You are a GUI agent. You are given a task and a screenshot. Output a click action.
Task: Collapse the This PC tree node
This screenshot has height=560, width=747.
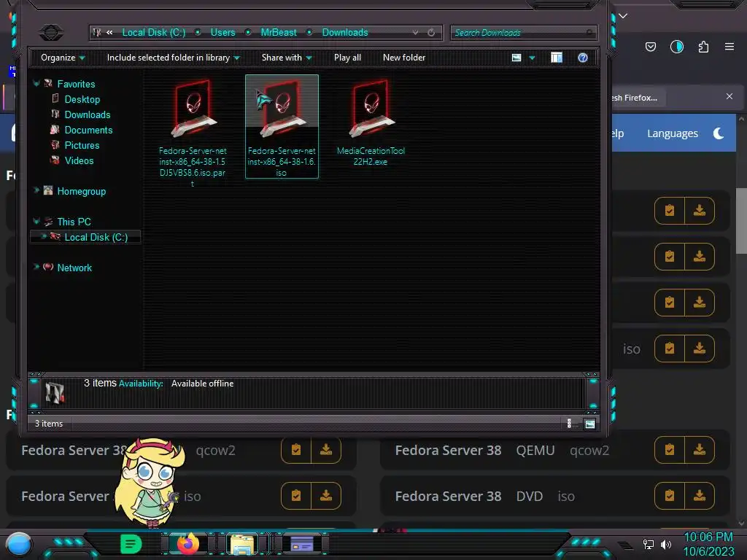(36, 221)
